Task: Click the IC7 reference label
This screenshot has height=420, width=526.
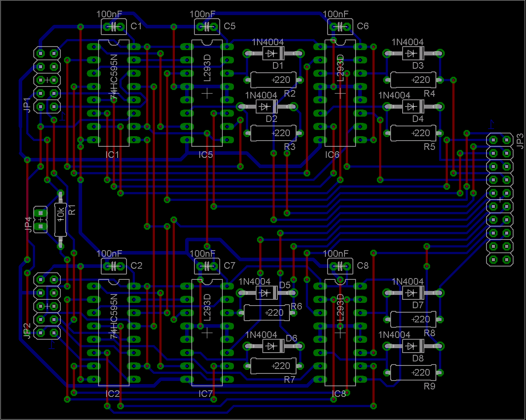Action: pos(206,394)
